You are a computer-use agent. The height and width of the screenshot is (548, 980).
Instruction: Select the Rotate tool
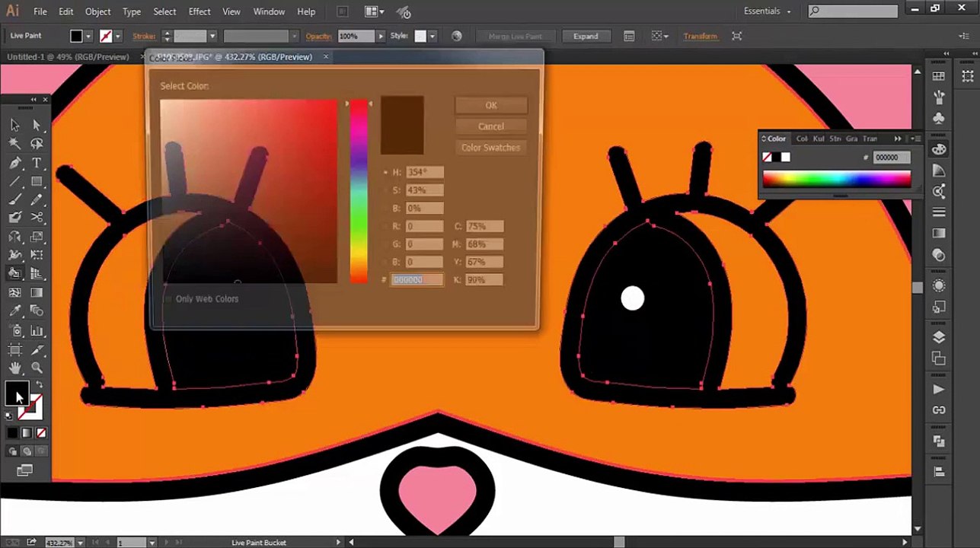14,237
